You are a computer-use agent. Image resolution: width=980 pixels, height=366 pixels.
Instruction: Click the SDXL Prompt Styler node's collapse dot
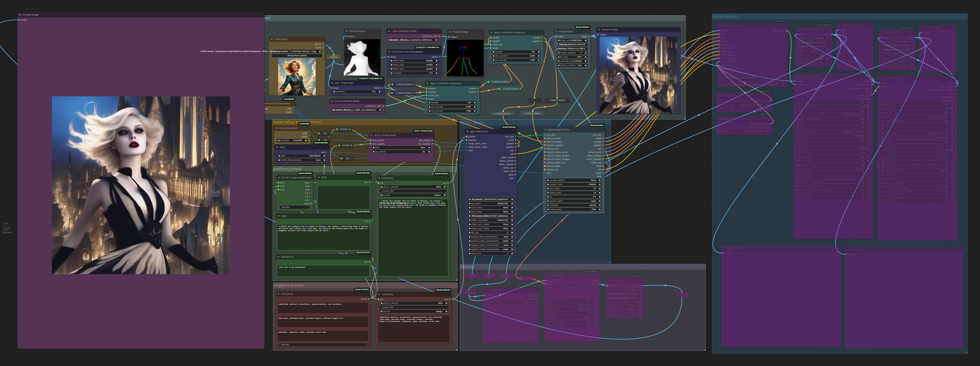371,135
